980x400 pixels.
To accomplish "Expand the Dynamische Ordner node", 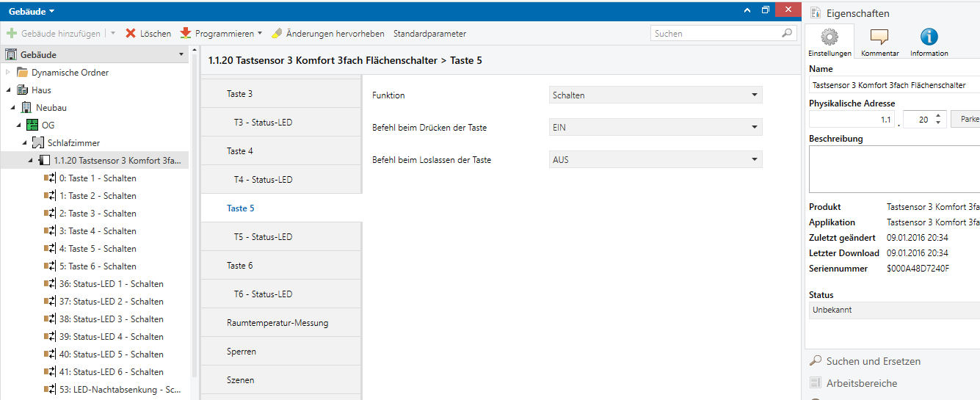I will coord(9,73).
